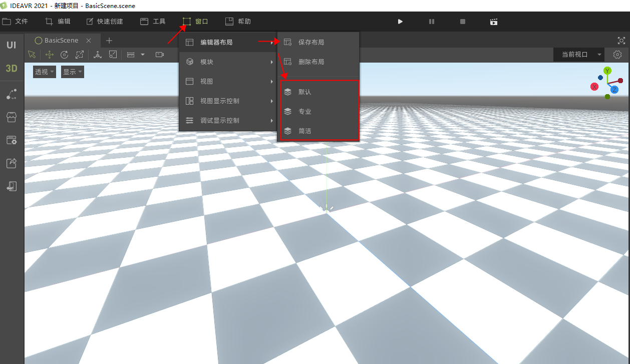This screenshot has width=630, height=364.
Task: Expand the 调试显示控制 submenu
Action: [227, 121]
